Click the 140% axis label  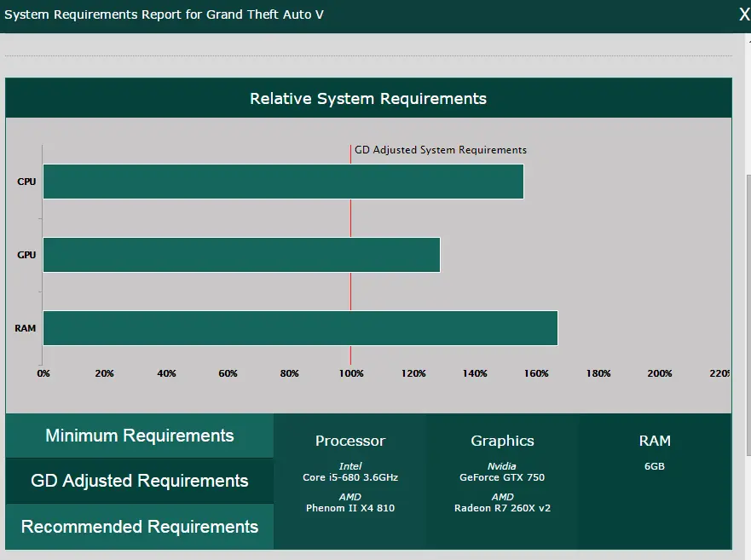475,373
